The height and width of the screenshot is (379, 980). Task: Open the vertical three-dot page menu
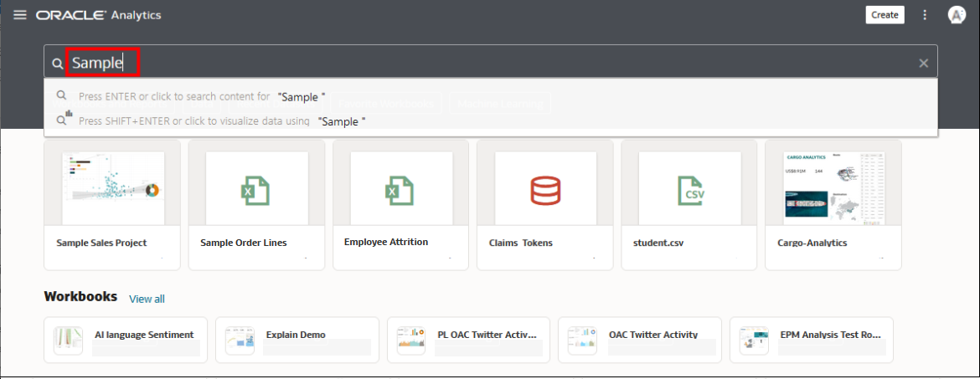[925, 15]
